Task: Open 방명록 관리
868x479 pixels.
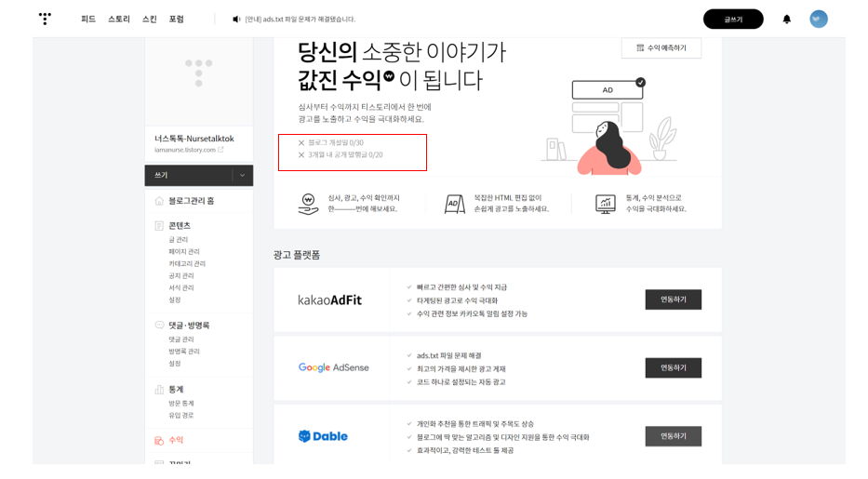Action: click(184, 352)
